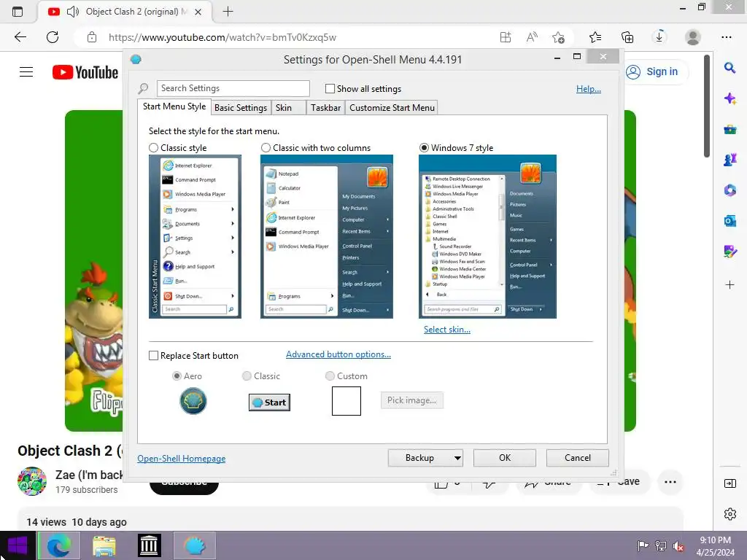Open the Downloads icon in Edge
The image size is (747, 560).
pyautogui.click(x=659, y=36)
